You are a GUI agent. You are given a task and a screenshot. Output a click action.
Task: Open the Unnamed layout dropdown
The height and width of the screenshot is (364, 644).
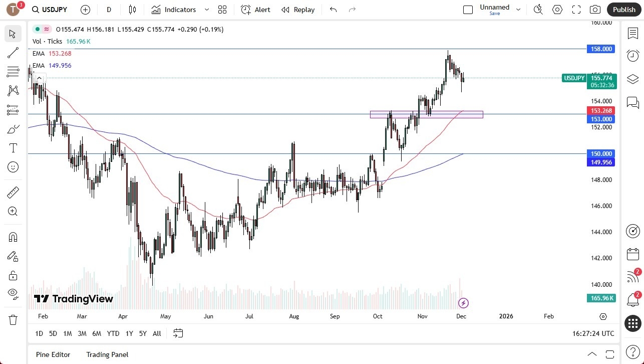(x=518, y=9)
